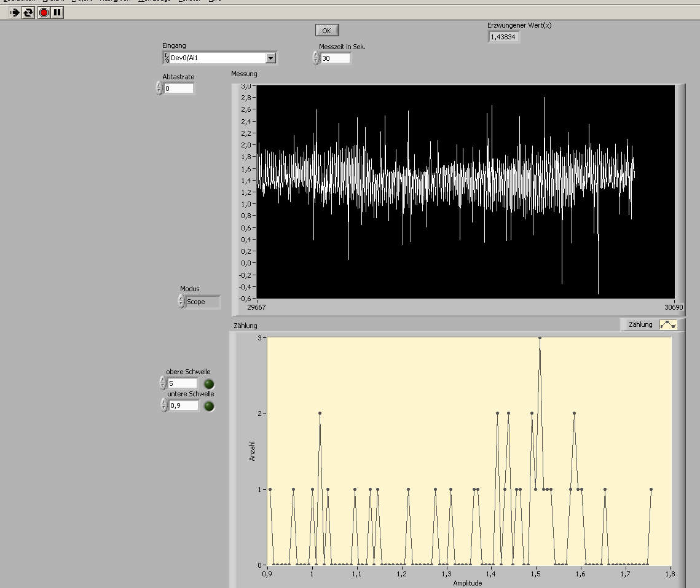Abort execution with the red stop icon
Screen dimensions: 700x588
click(44, 12)
